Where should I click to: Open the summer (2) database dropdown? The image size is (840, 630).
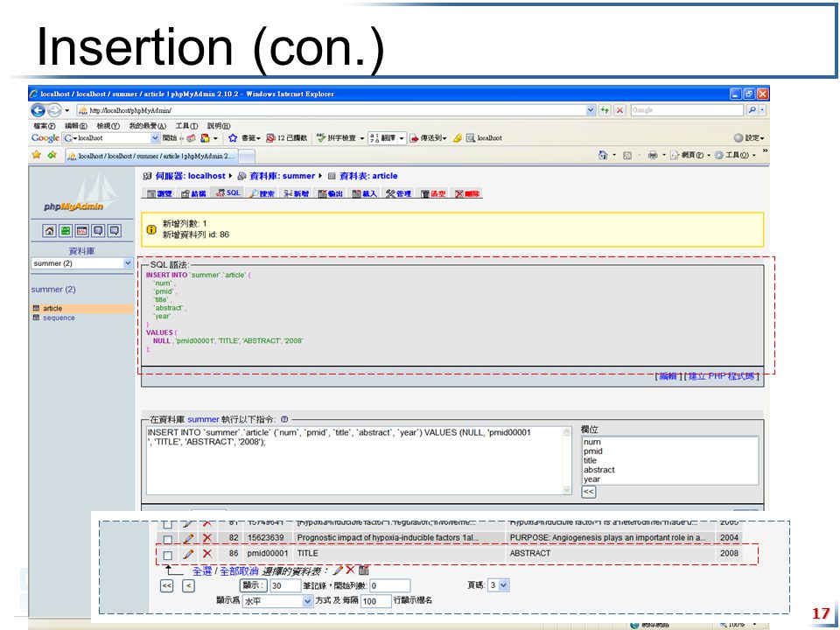[82, 263]
